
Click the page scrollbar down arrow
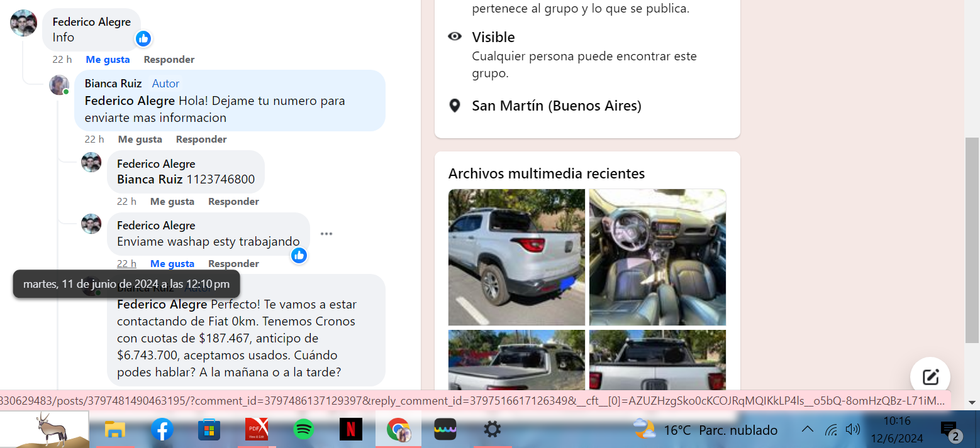(x=972, y=402)
